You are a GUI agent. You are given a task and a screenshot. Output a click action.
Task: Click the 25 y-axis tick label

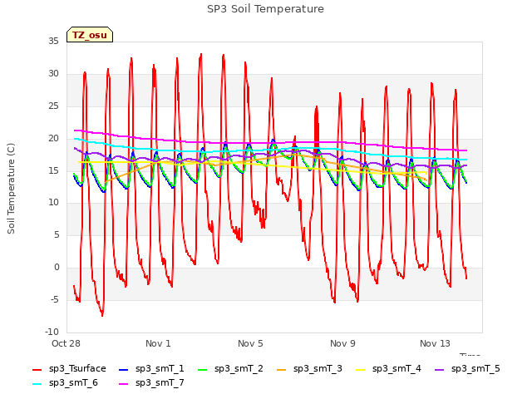[53, 106]
